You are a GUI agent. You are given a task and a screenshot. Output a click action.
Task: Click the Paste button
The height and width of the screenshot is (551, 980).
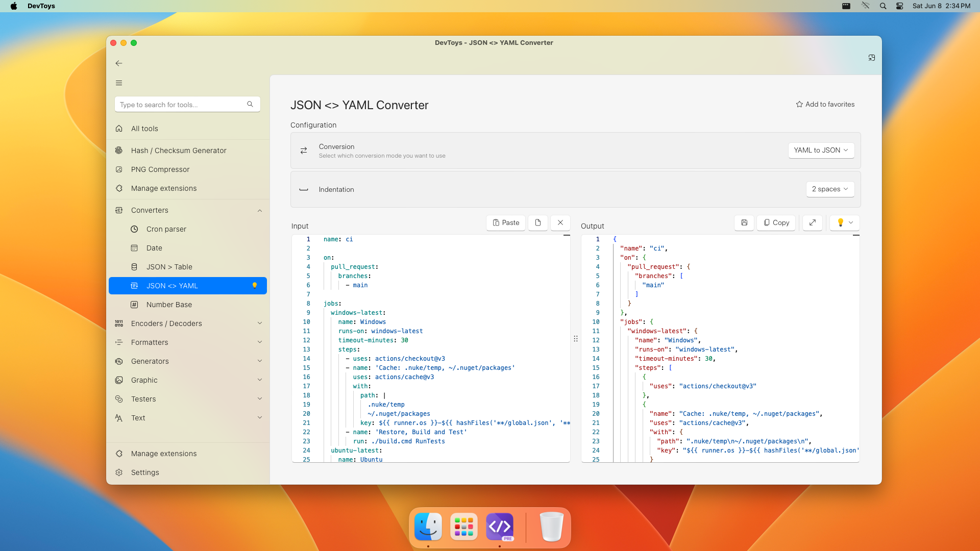[x=506, y=223]
